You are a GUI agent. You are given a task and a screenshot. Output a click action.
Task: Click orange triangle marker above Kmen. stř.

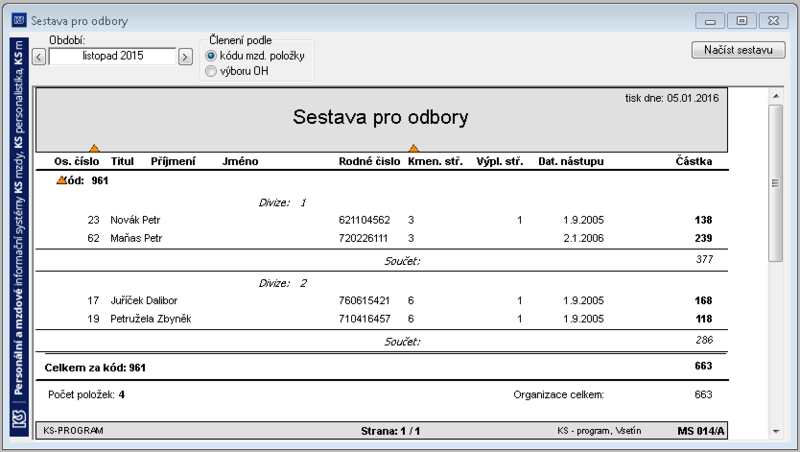click(414, 148)
